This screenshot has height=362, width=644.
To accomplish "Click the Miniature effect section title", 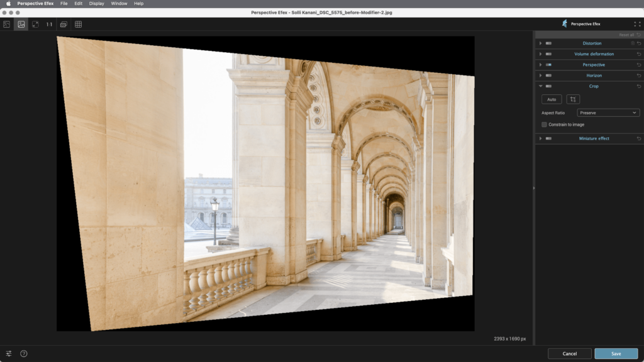I will (594, 138).
